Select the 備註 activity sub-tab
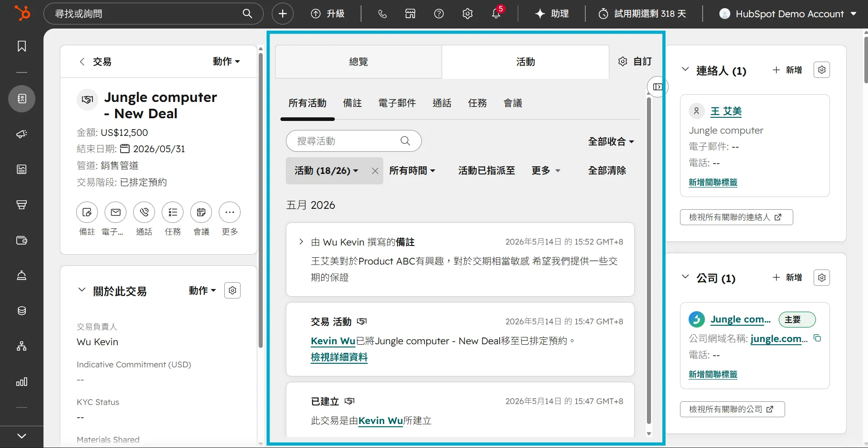868x448 pixels. [x=352, y=103]
